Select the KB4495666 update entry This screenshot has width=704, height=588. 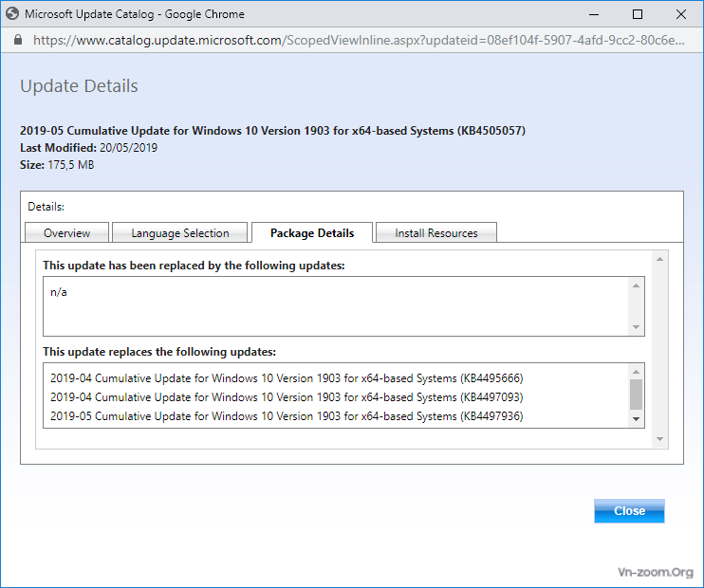click(x=287, y=378)
